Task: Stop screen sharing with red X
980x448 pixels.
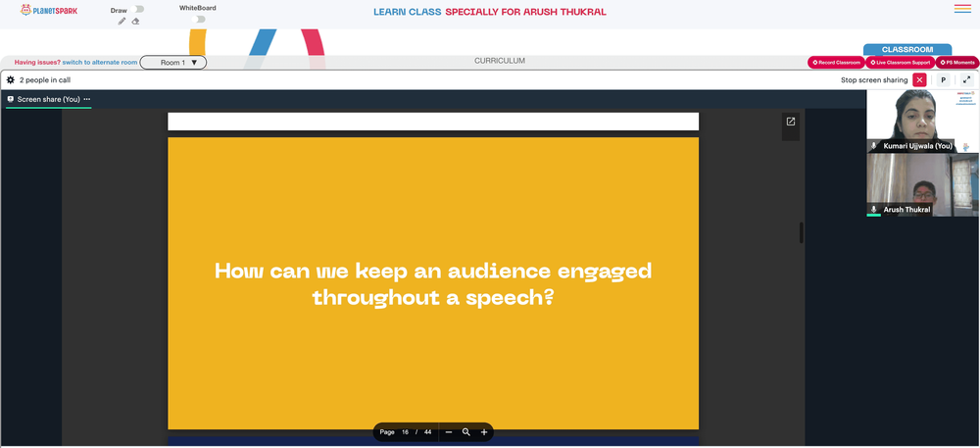Action: coord(919,80)
